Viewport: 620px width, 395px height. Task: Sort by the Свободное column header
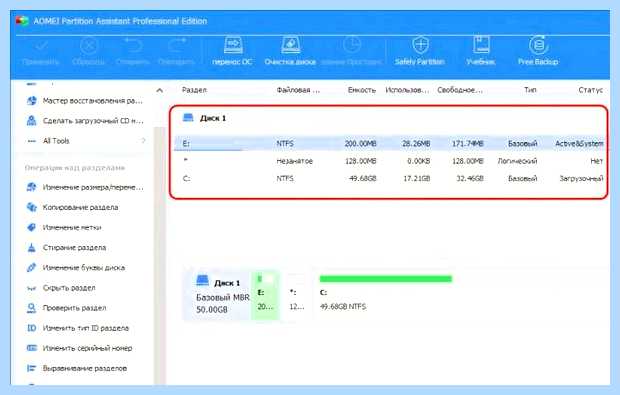point(460,90)
